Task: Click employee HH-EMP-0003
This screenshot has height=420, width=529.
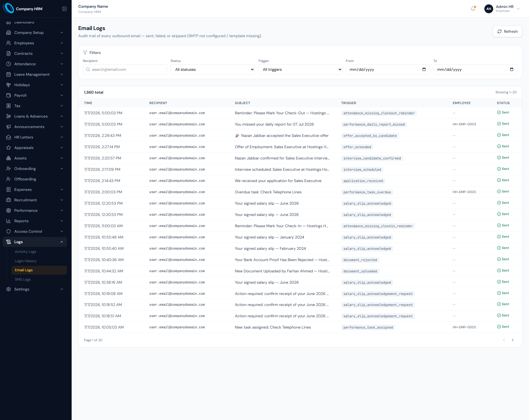Action: click(x=464, y=124)
